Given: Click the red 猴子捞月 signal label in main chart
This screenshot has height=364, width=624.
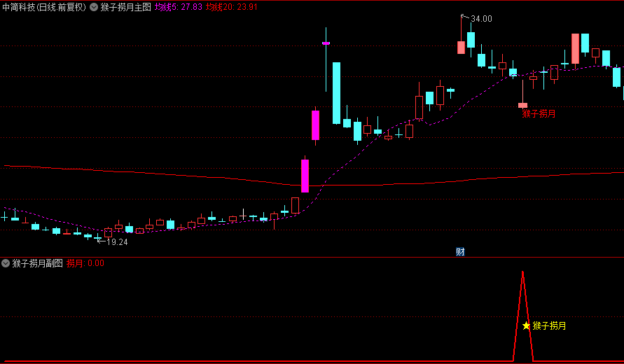Looking at the screenshot, I should pos(539,114).
